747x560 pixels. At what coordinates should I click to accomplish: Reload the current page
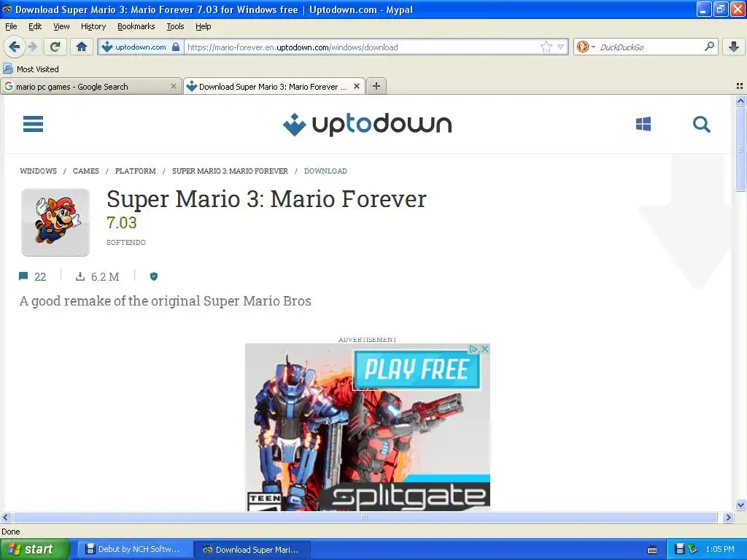point(55,47)
